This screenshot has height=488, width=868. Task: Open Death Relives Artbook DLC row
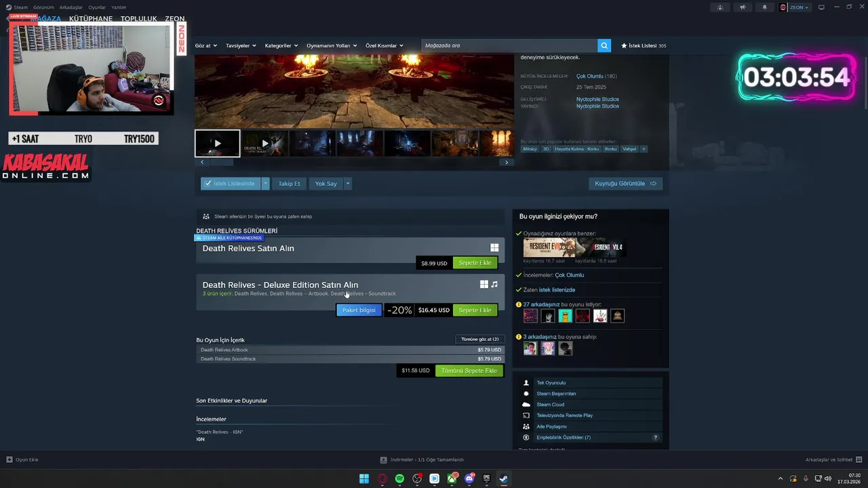pos(350,350)
